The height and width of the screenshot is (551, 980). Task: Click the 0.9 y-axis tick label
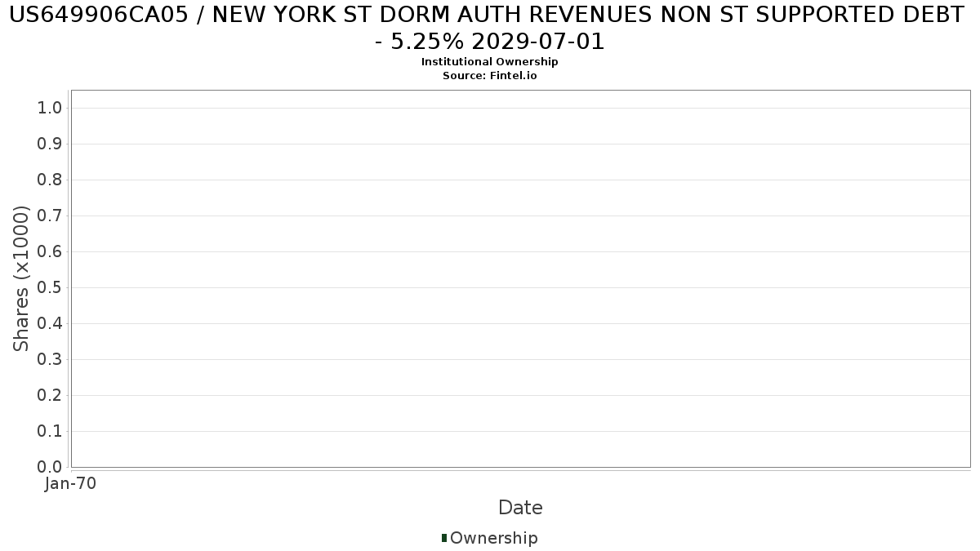[x=50, y=144]
